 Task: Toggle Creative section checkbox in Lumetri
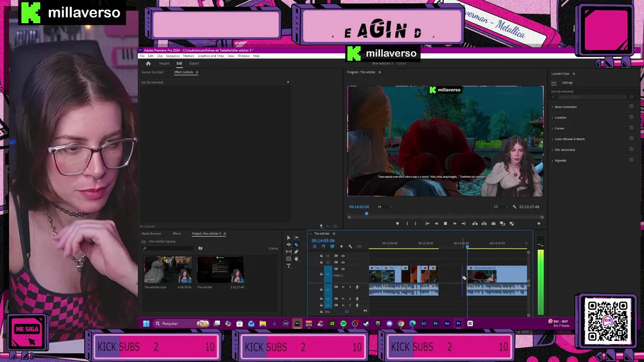point(631,117)
